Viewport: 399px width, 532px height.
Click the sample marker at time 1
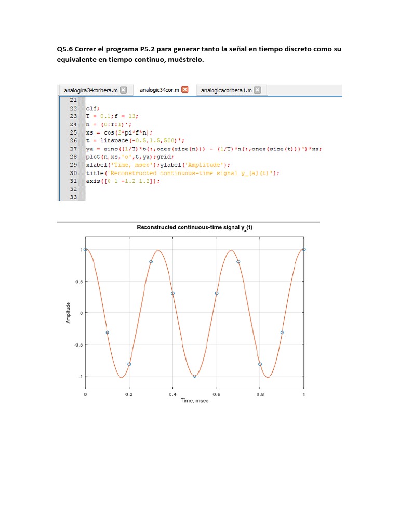click(x=304, y=250)
